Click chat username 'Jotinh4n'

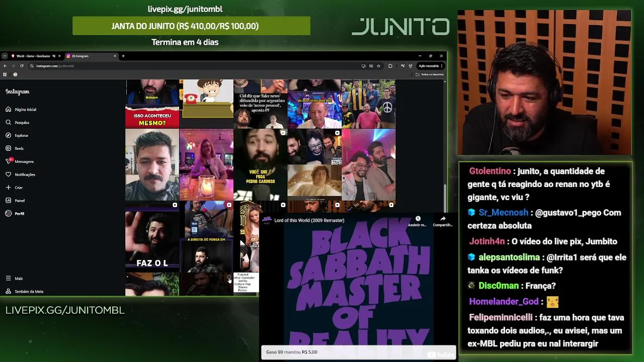(487, 241)
